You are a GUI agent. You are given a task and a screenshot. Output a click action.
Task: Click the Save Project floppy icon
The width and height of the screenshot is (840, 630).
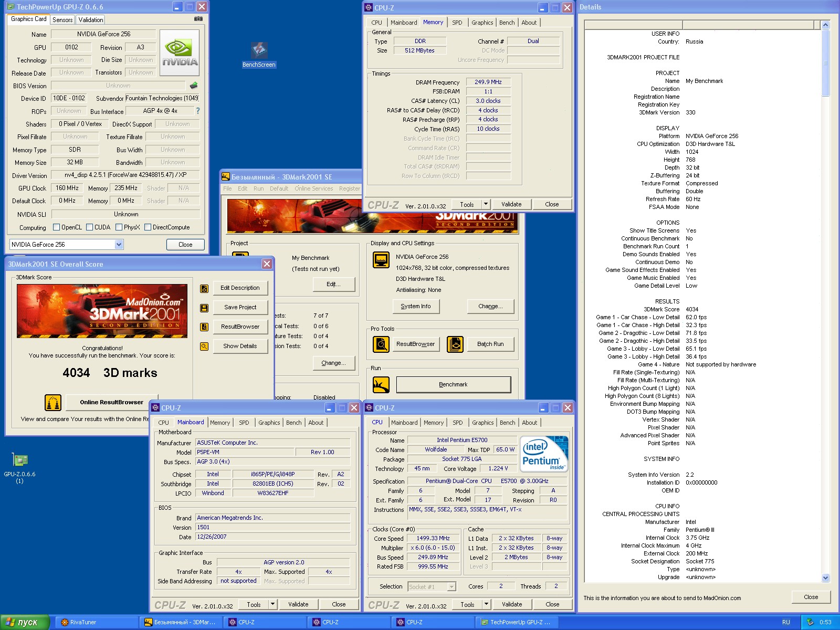[x=204, y=308]
